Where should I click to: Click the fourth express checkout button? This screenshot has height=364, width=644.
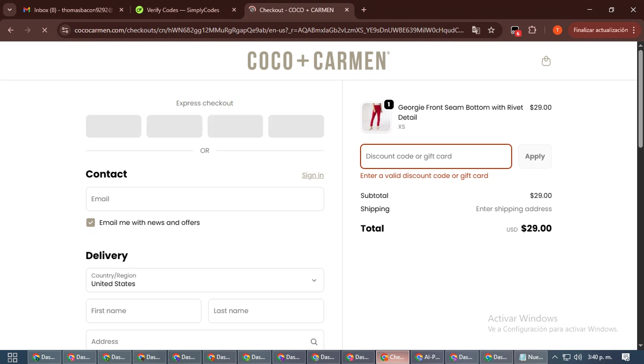[x=296, y=126]
